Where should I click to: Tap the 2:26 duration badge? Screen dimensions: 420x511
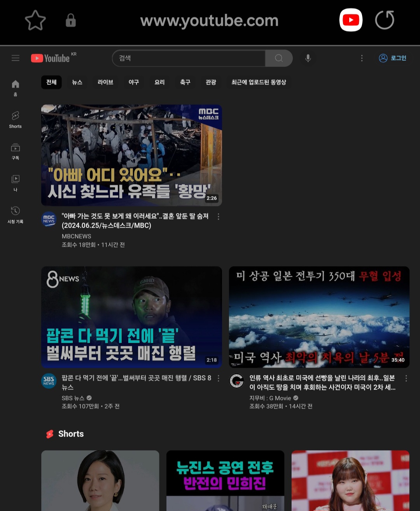click(x=212, y=198)
